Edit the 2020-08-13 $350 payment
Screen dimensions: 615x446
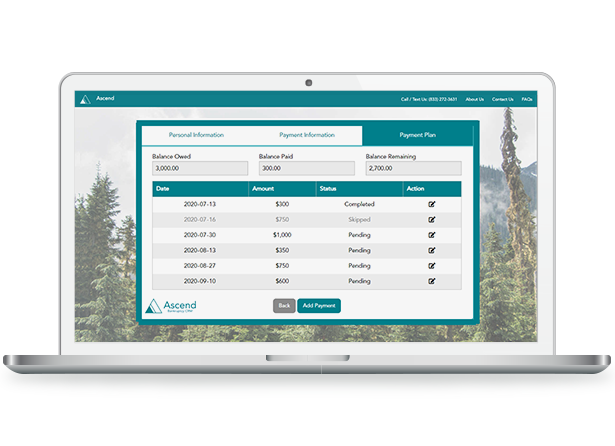[x=432, y=250]
